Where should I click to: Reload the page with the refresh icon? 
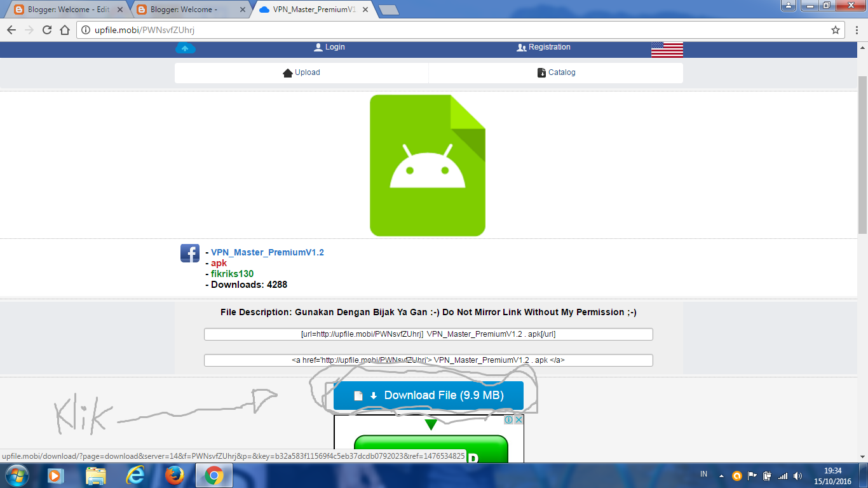pos(47,30)
